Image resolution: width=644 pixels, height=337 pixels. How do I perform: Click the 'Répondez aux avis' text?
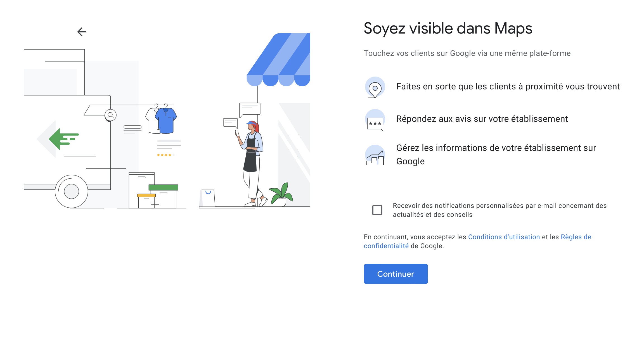click(482, 119)
